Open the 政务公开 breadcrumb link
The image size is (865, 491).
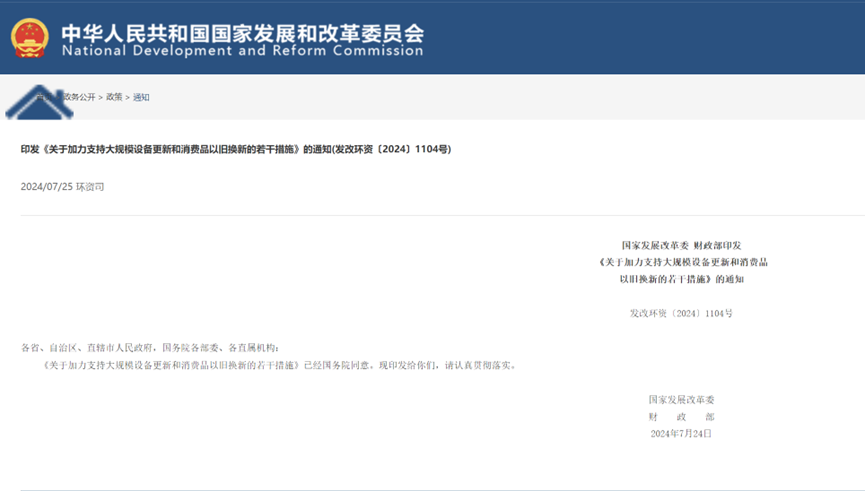[x=79, y=97]
